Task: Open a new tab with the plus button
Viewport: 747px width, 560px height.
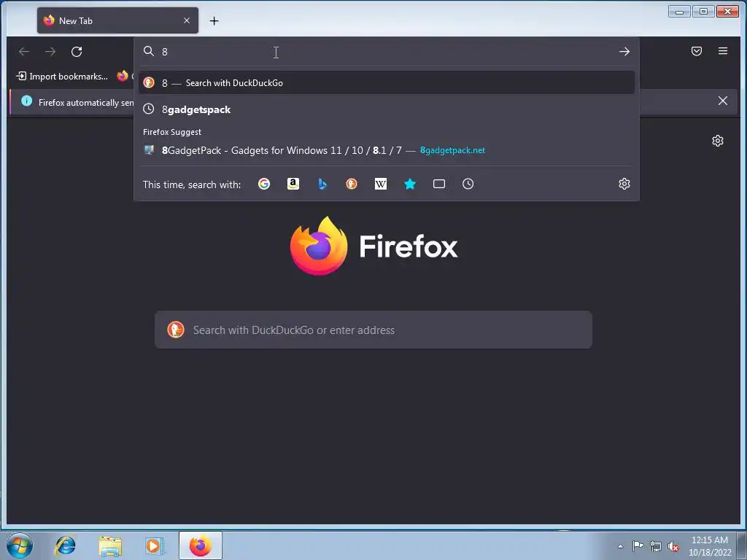Action: point(214,21)
